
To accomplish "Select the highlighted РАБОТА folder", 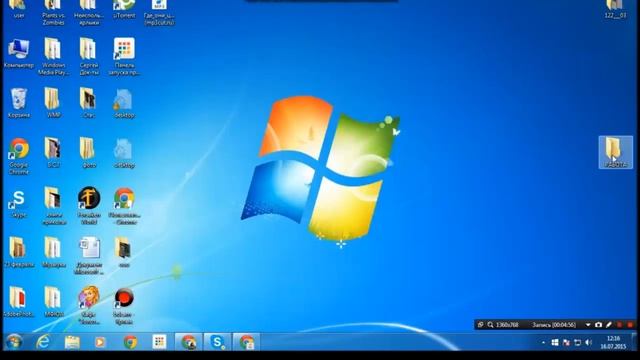I will pos(616,152).
